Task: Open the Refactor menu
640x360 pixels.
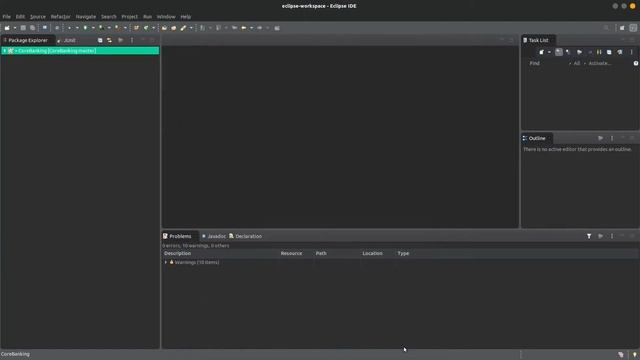Action: (x=60, y=17)
